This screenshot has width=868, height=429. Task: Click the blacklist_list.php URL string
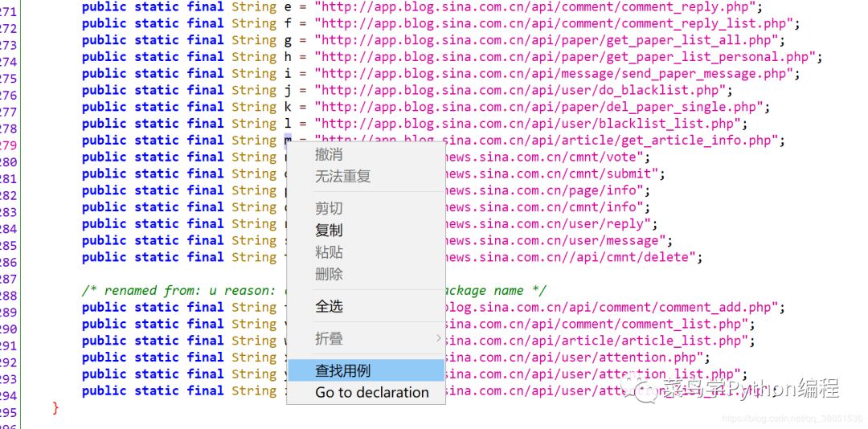coord(526,124)
